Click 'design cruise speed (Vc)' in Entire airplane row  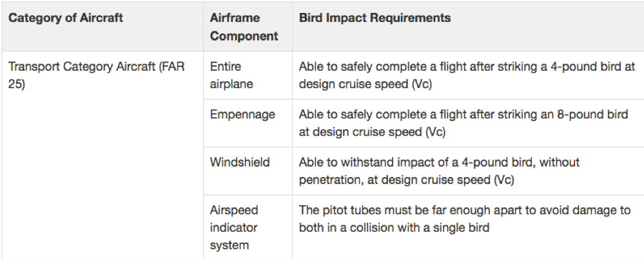tap(365, 84)
